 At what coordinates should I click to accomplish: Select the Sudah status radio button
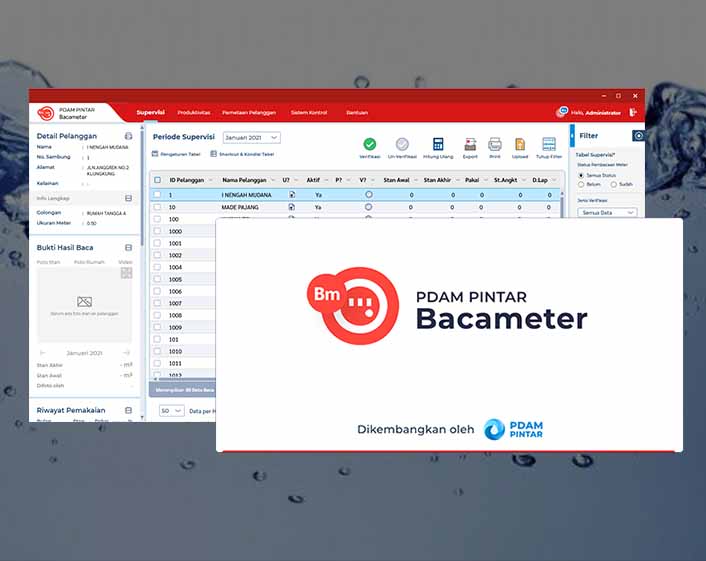[614, 184]
